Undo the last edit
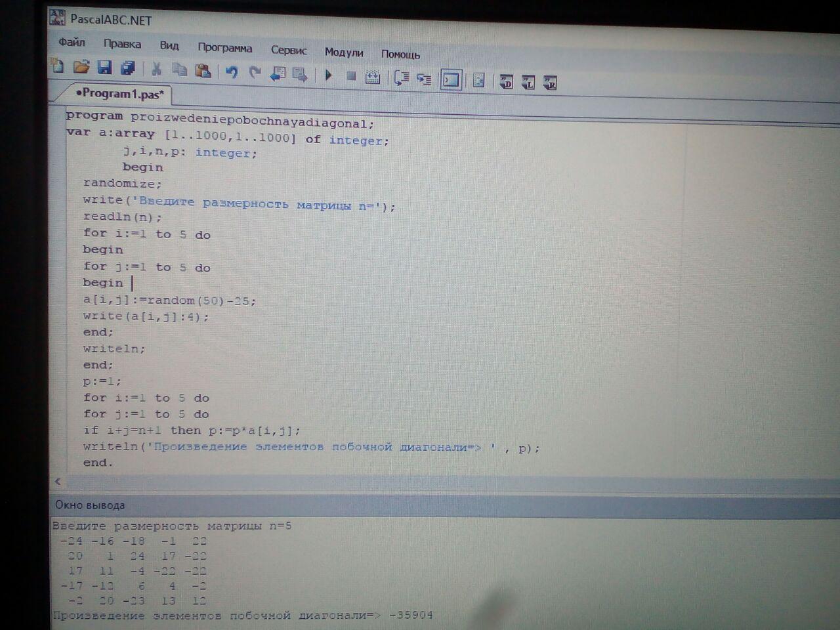The width and height of the screenshot is (840, 630). click(x=231, y=71)
